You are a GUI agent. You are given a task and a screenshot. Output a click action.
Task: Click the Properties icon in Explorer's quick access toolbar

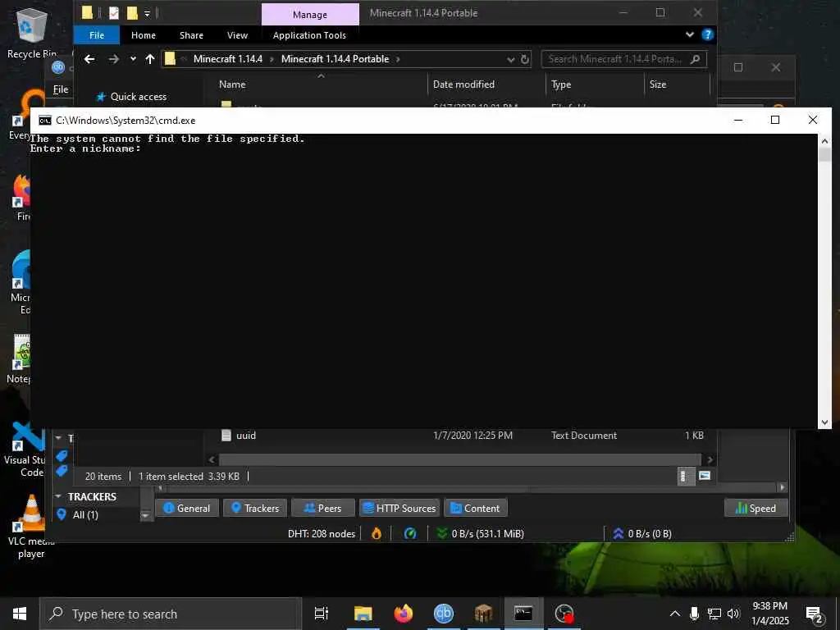113,13
